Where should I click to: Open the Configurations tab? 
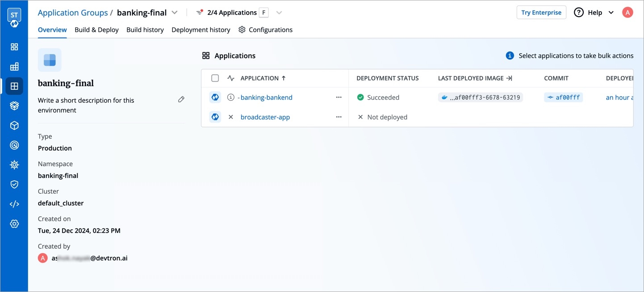click(x=265, y=30)
